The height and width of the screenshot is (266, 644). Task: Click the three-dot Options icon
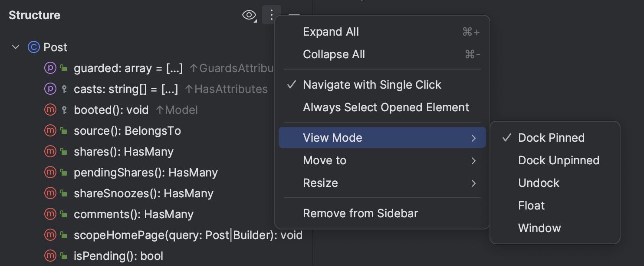pos(272,15)
